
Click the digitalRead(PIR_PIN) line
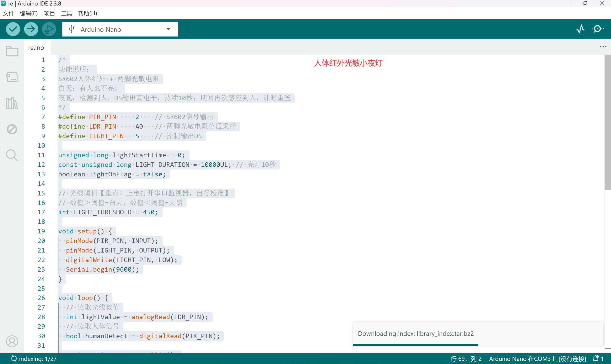tap(143, 336)
